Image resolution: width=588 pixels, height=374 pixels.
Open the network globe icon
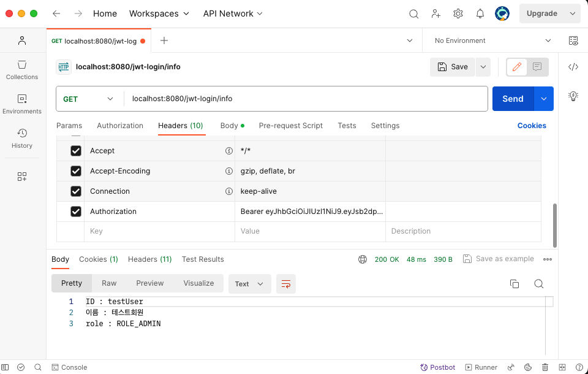tap(362, 259)
